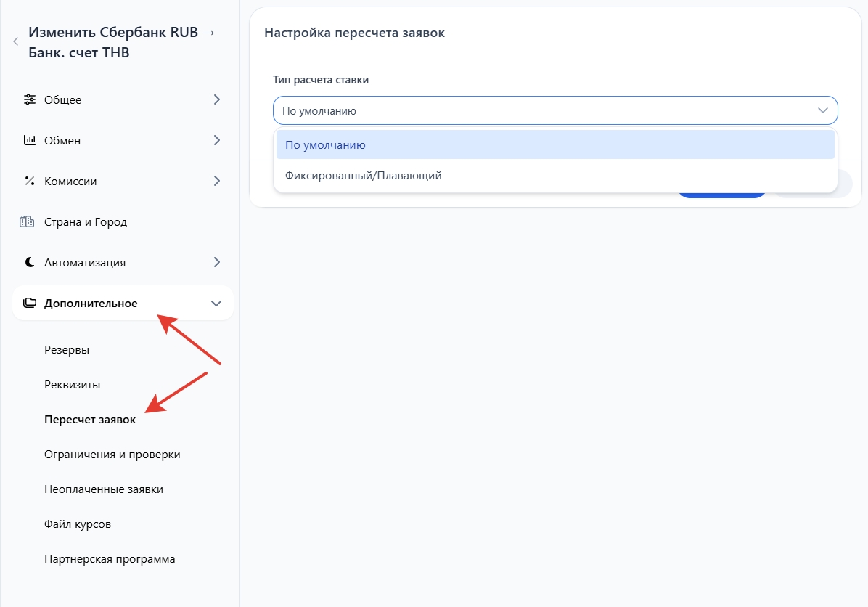
Task: Open the Партнерская программа item
Action: point(110,559)
